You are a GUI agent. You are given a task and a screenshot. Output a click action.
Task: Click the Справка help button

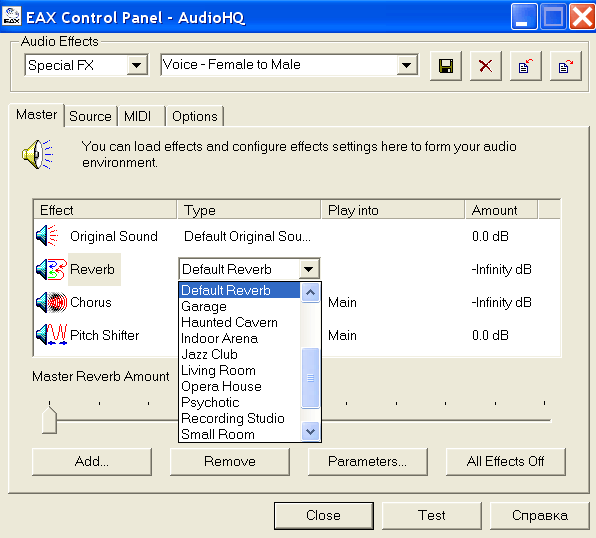coord(540,516)
